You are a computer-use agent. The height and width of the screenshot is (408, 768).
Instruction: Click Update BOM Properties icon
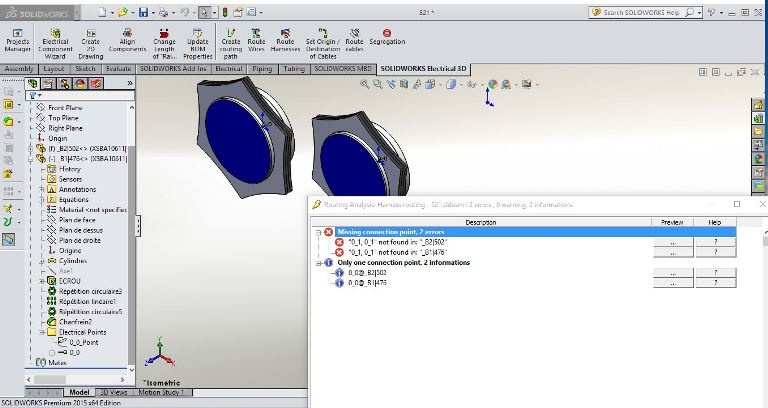click(x=197, y=44)
